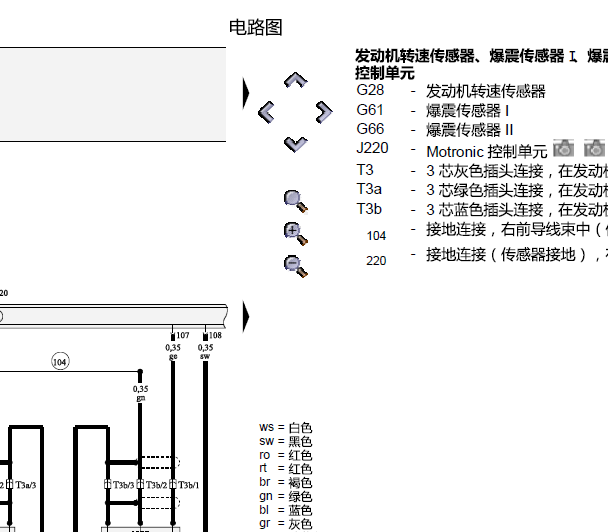Click the 电路图 page title
608x532 pixels.
(256, 28)
